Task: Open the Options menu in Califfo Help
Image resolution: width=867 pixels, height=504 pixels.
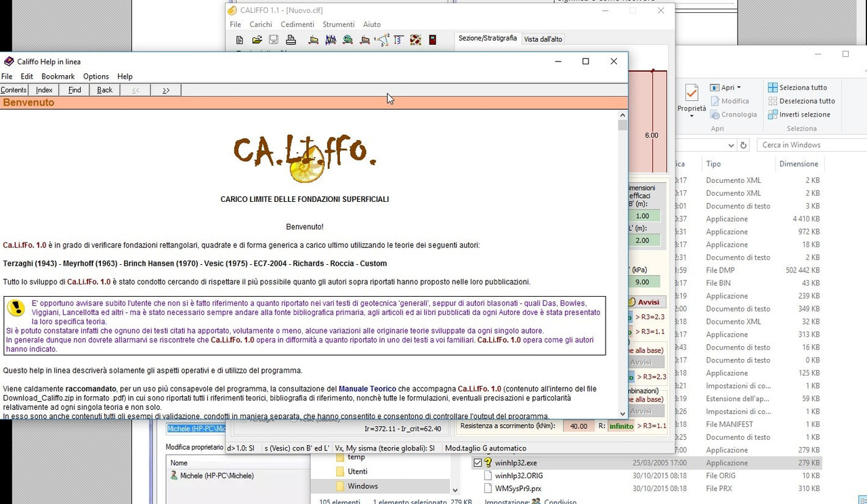Action: [96, 77]
